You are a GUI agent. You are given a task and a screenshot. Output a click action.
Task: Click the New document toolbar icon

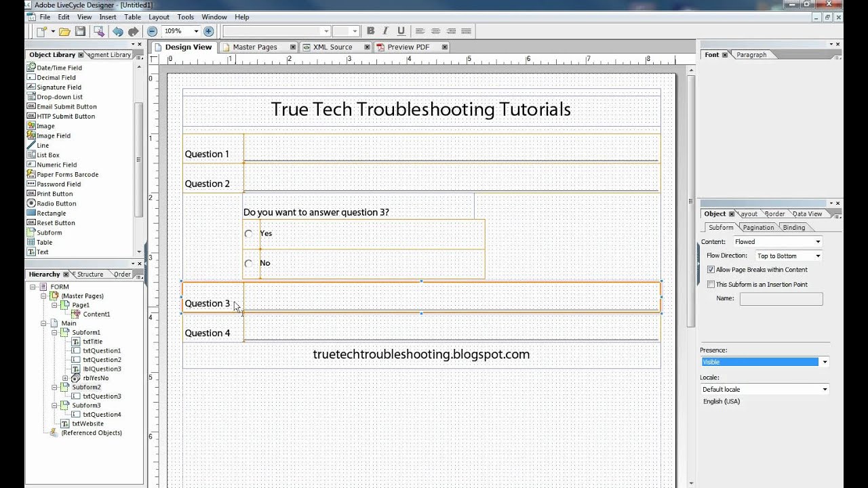[x=41, y=31]
